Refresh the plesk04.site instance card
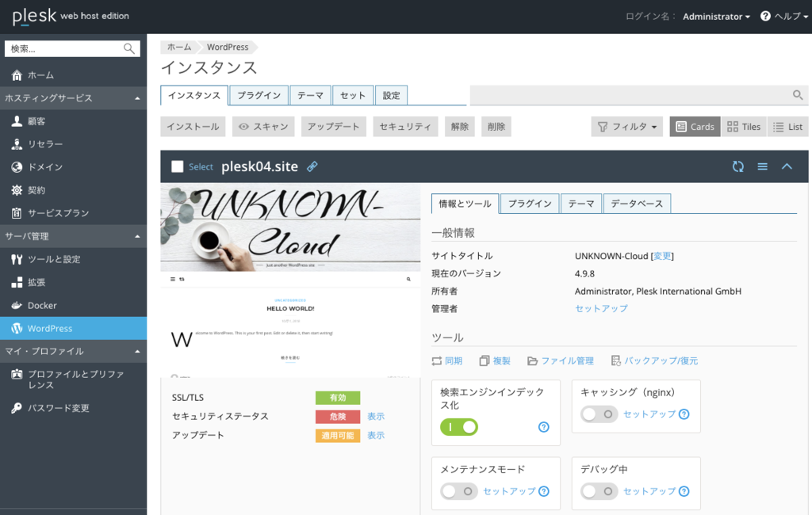This screenshot has height=515, width=812. [738, 166]
